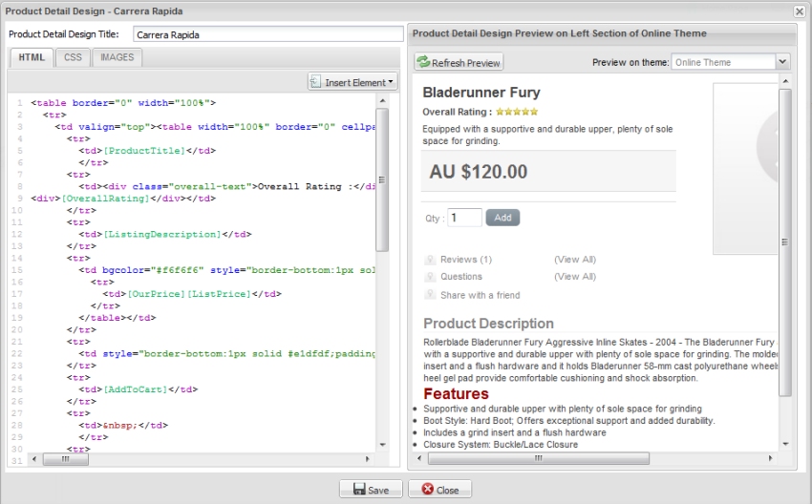This screenshot has height=504, width=812.
Task: Click the Qty input field
Action: point(464,218)
